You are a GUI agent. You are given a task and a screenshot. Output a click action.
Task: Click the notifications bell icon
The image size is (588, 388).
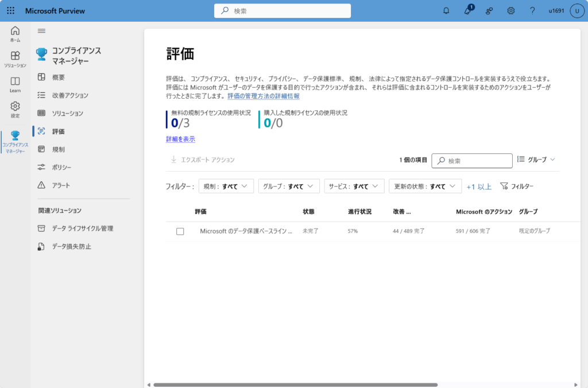click(x=446, y=11)
